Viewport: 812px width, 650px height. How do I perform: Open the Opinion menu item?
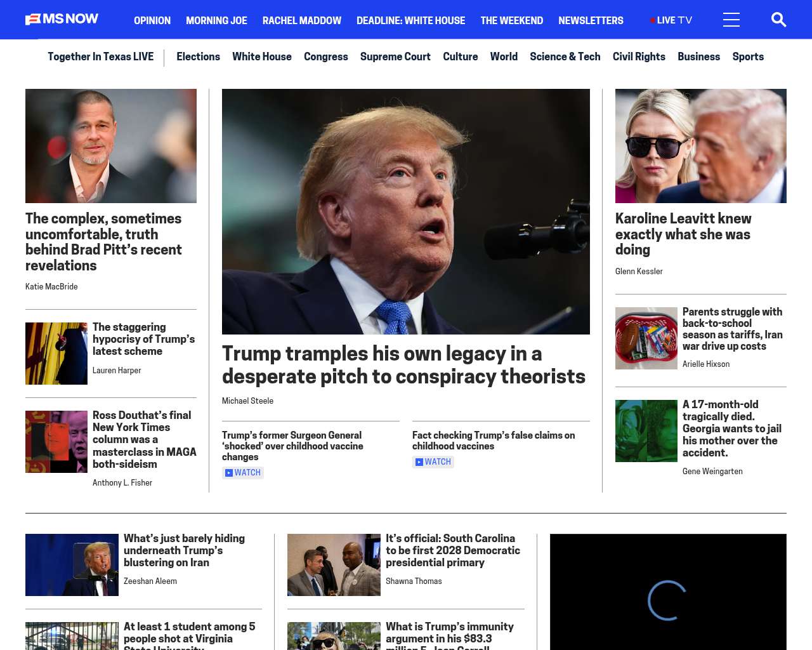click(x=152, y=20)
